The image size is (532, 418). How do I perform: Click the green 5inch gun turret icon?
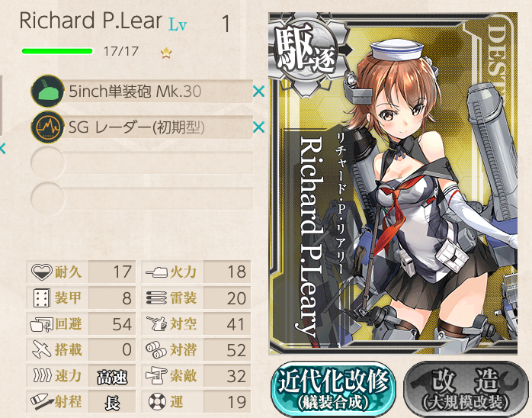pos(47,91)
